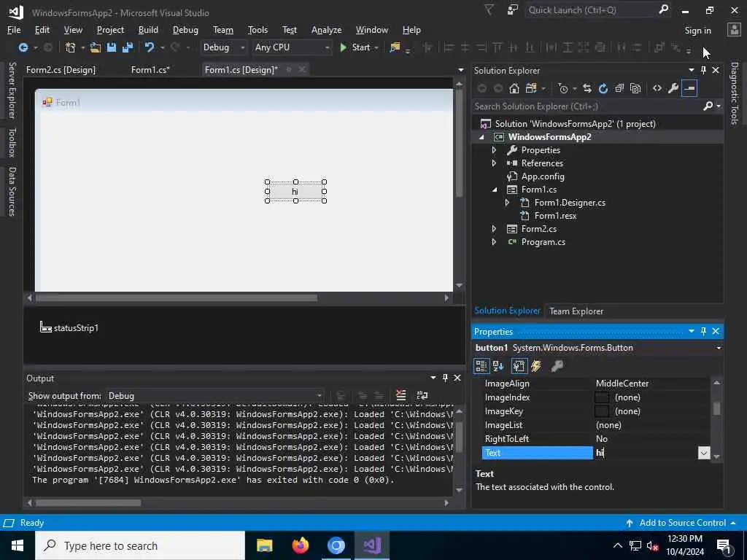This screenshot has width=747, height=560.
Task: Toggle Alphabetical sort in Properties panel
Action: 498,366
